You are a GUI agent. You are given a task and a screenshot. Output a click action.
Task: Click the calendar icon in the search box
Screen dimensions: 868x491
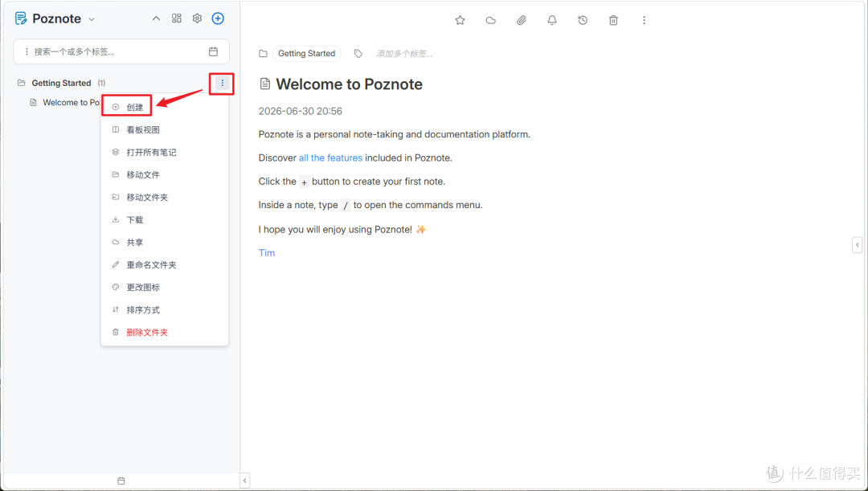pos(213,51)
